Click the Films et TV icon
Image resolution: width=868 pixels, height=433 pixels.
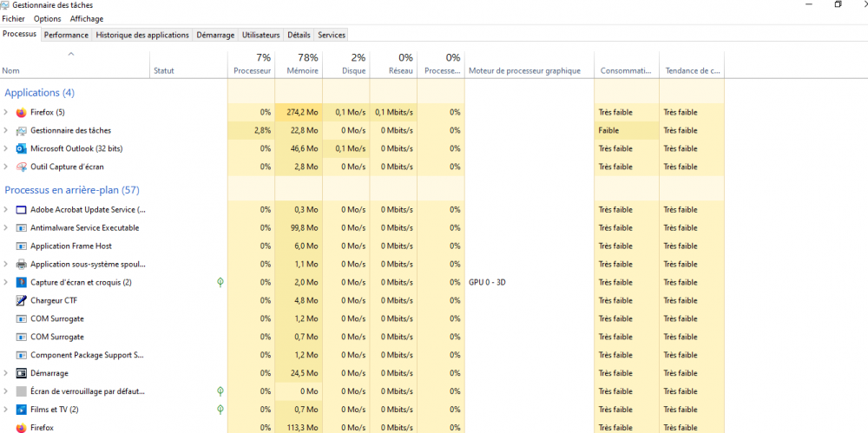(22, 410)
